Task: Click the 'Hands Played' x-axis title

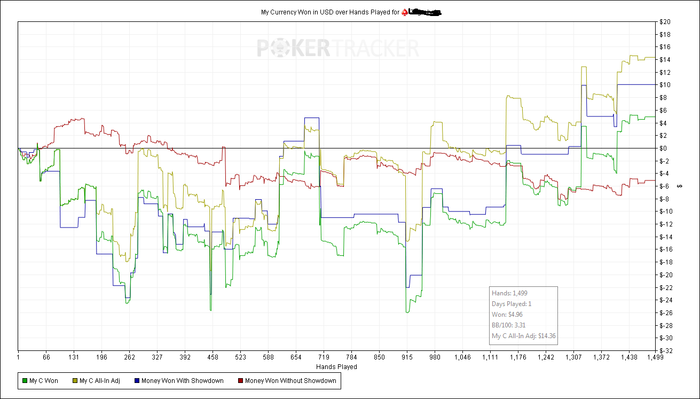Action: point(336,367)
